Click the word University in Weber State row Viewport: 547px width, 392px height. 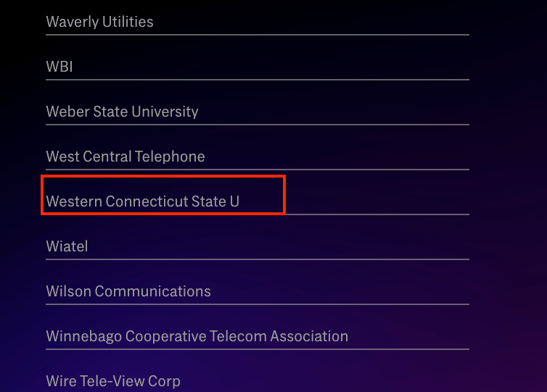point(165,112)
